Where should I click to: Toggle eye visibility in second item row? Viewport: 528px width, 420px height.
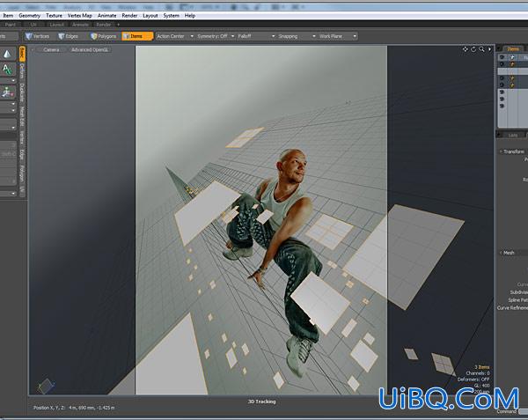pyautogui.click(x=502, y=64)
